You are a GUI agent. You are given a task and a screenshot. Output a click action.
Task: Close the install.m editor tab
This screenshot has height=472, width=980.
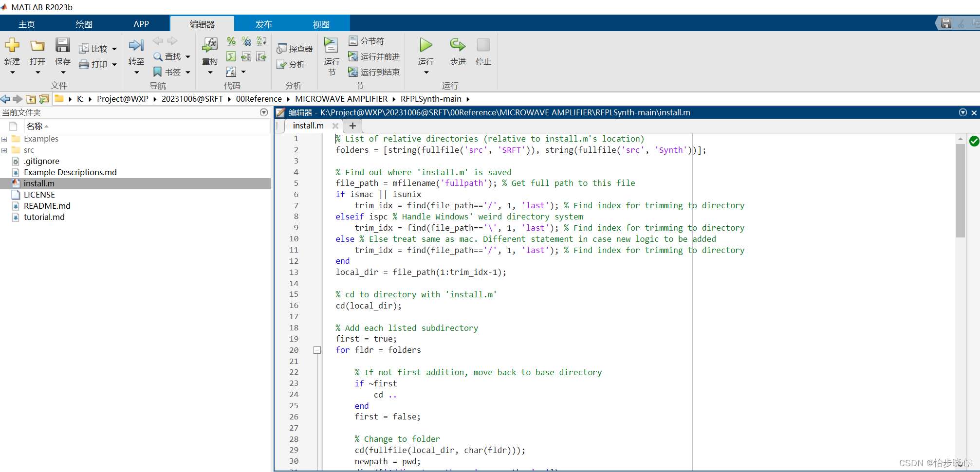[x=335, y=126]
